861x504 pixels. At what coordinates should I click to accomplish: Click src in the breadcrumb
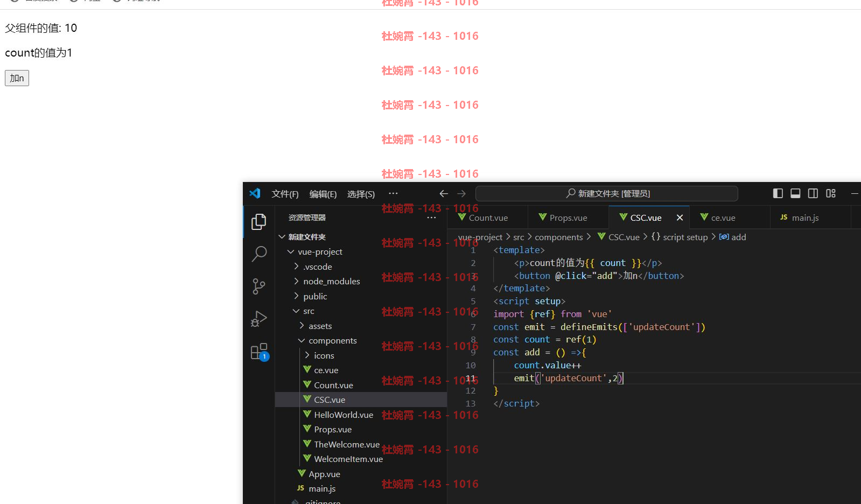519,237
